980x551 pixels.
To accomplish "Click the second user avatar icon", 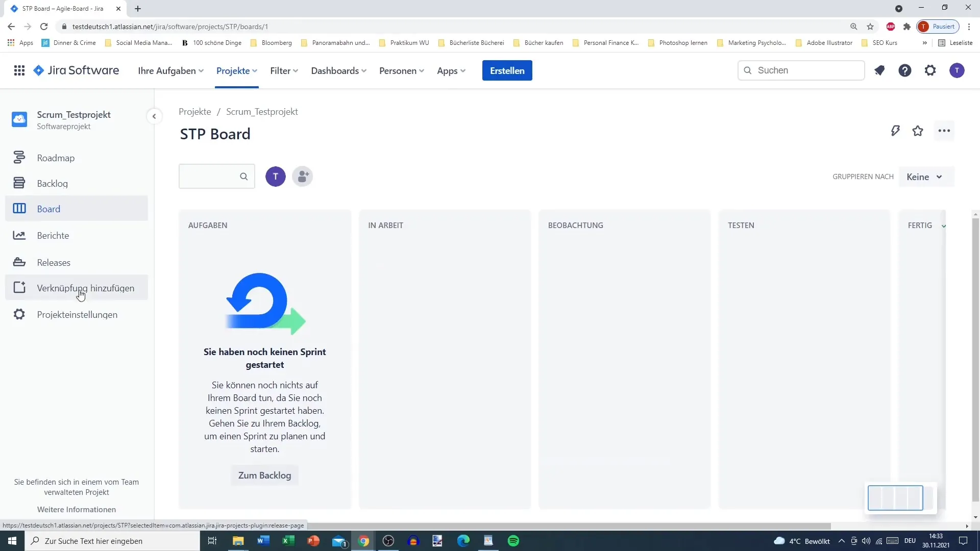I will coord(303,176).
